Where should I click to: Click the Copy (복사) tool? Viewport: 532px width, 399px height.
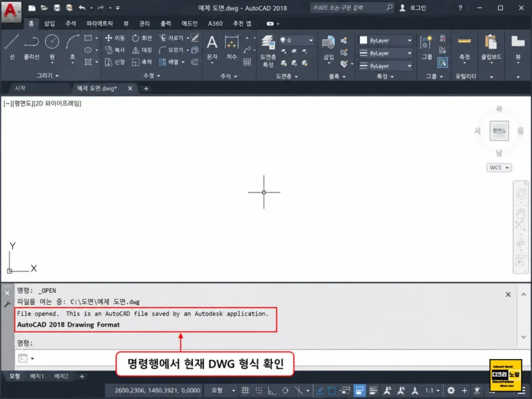[115, 50]
